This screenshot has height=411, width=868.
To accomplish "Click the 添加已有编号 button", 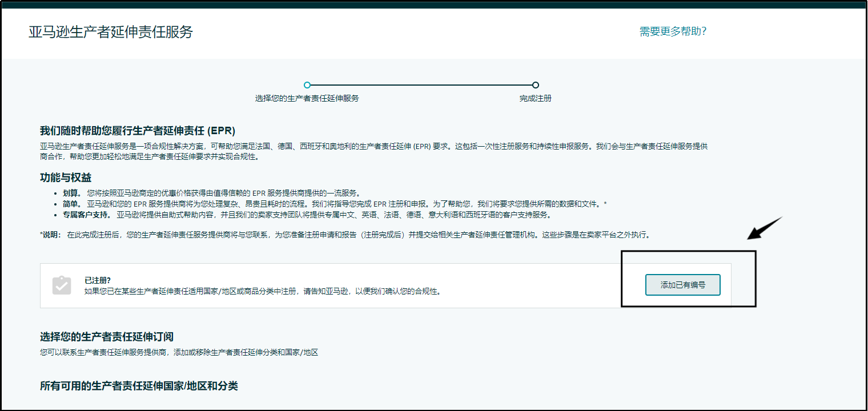I will click(682, 285).
